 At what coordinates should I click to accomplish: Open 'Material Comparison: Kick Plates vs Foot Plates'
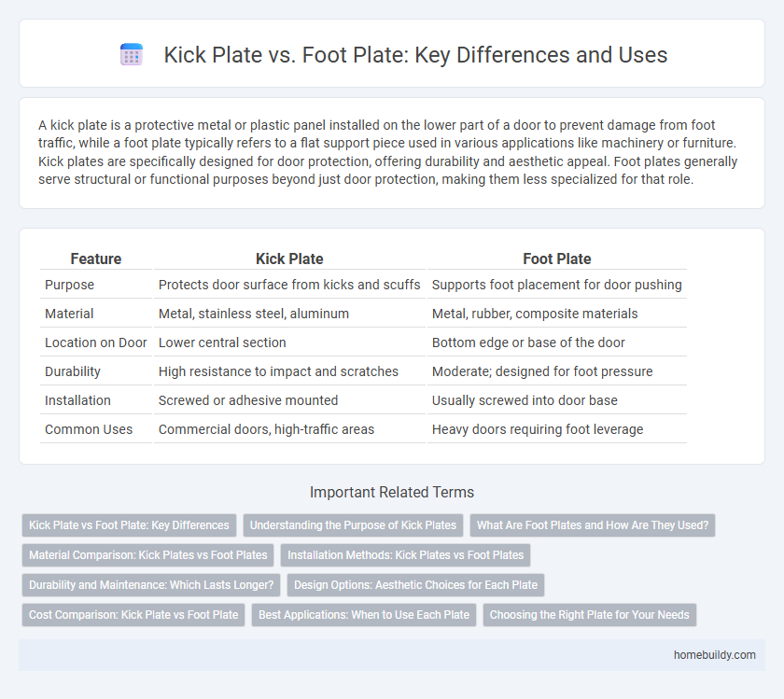[147, 555]
